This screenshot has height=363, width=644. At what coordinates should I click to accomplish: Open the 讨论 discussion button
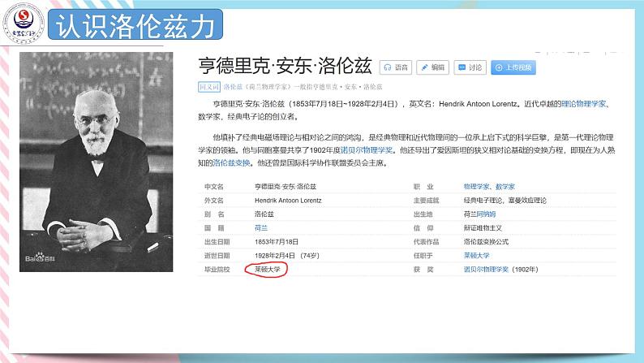coord(470,67)
